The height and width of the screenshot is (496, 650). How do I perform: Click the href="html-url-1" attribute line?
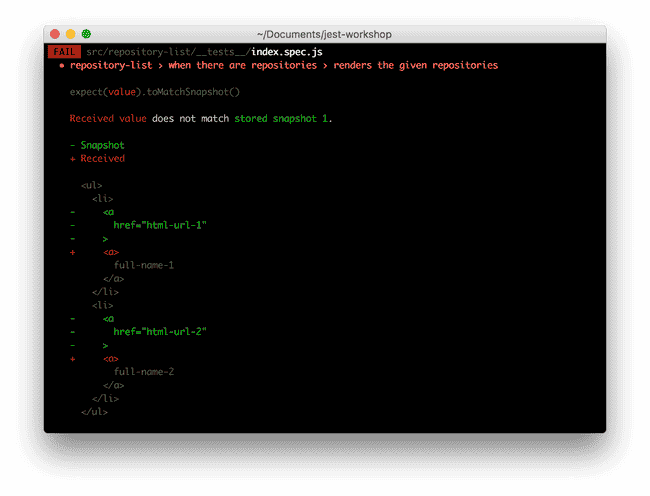(160, 225)
